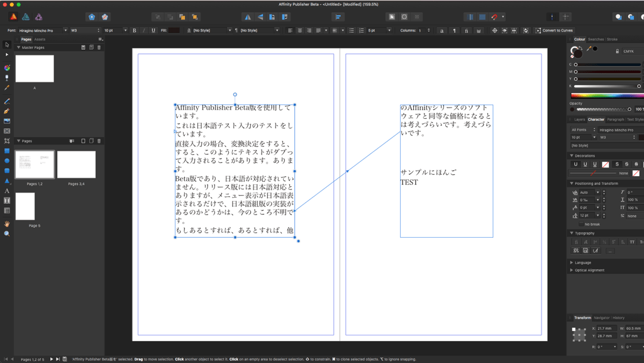Select the Picture Frame Rectangle tool
Screen dimensions: 644x363
(6, 131)
